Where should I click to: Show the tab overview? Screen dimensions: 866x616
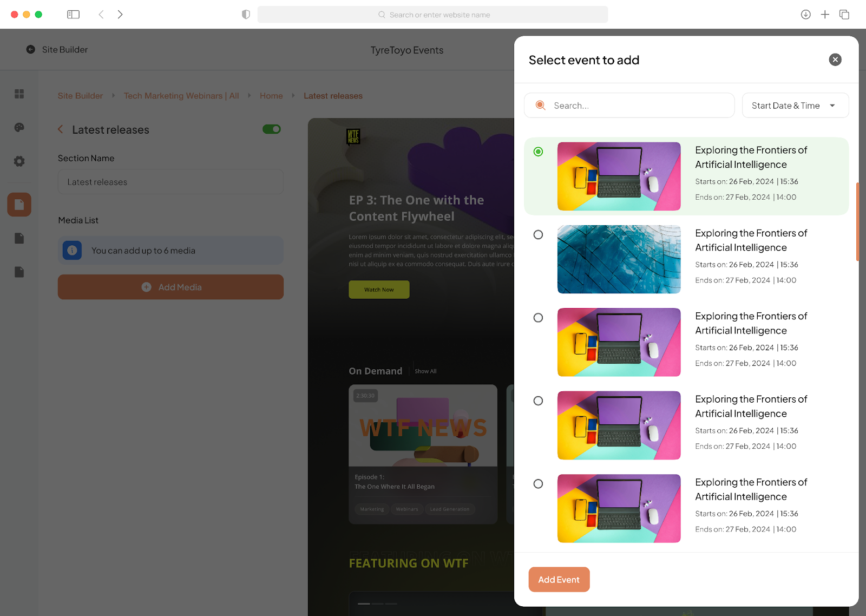pyautogui.click(x=844, y=15)
